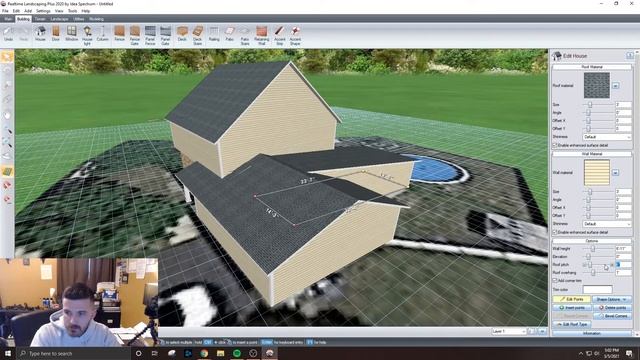Click the Wall height slider

click(x=598, y=248)
